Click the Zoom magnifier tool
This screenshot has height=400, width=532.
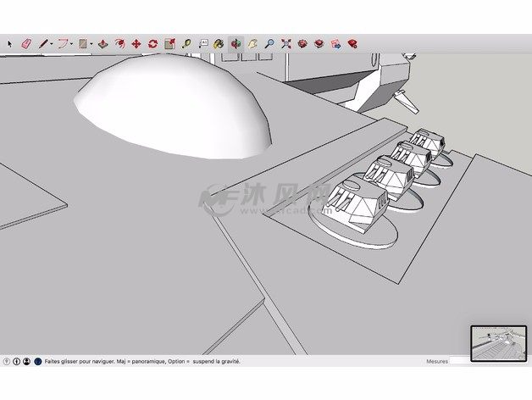point(269,42)
